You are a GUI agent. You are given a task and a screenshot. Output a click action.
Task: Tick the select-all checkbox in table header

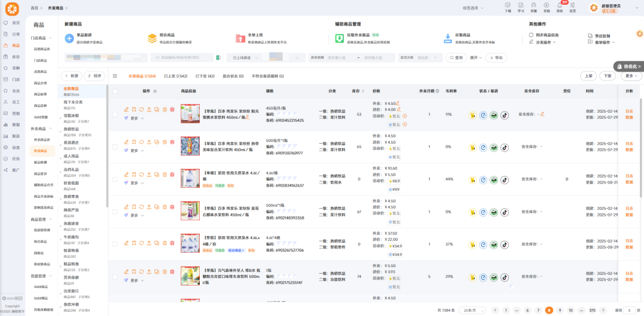coord(115,91)
